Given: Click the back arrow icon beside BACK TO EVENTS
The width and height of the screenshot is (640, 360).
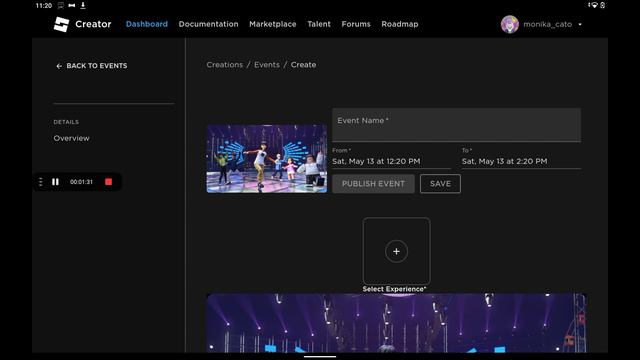Looking at the screenshot, I should 59,66.
